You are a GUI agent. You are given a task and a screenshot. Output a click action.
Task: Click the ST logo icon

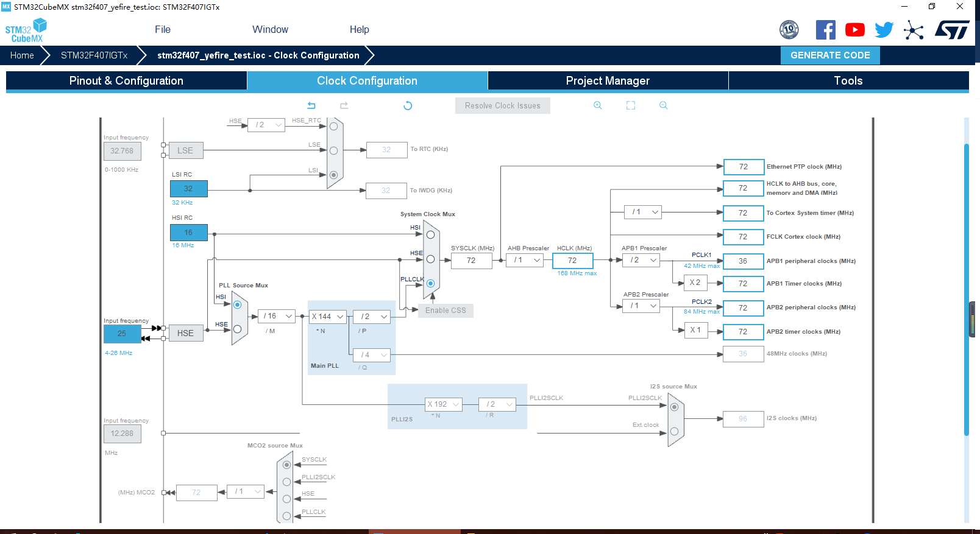(952, 30)
